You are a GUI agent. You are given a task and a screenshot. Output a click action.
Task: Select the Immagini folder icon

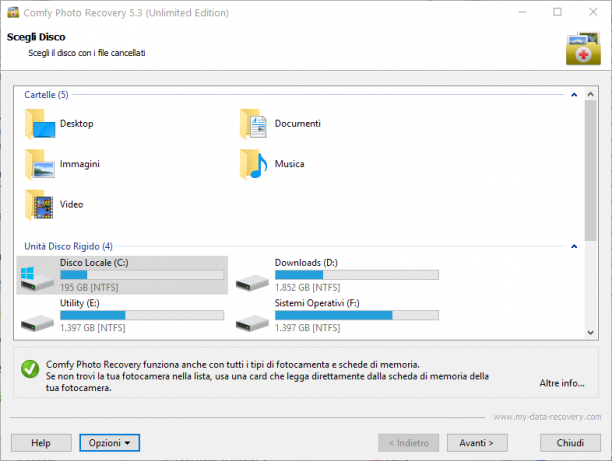point(40,164)
